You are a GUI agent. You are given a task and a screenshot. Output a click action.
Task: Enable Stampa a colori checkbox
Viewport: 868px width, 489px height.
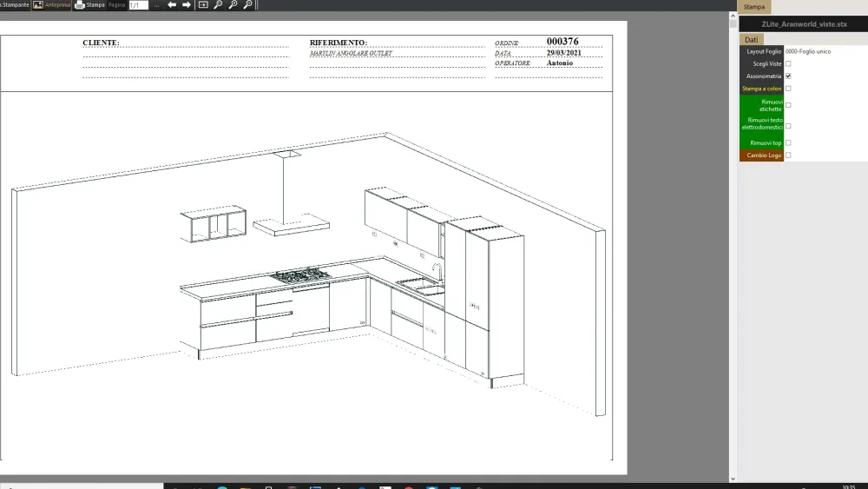pyautogui.click(x=788, y=89)
